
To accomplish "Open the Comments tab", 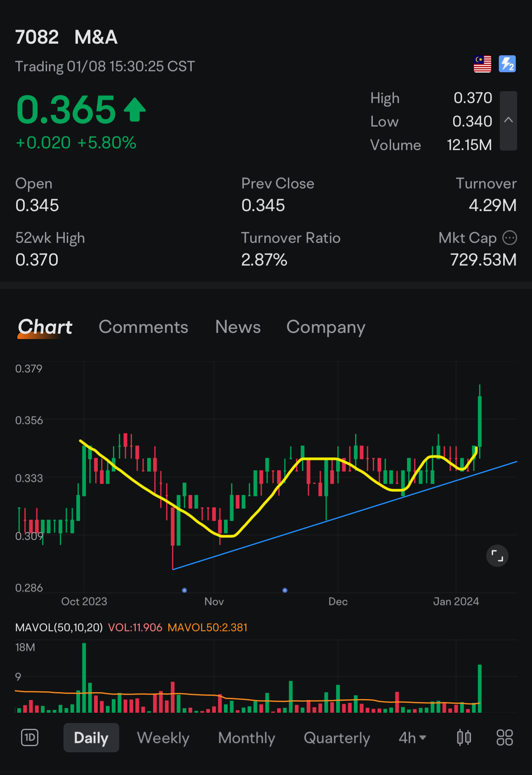I will [x=144, y=327].
